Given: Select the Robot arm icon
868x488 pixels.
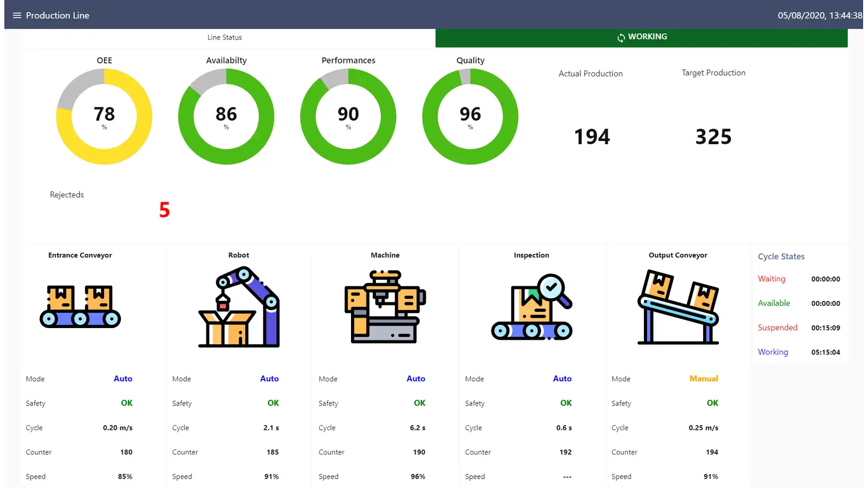Looking at the screenshot, I should point(239,306).
